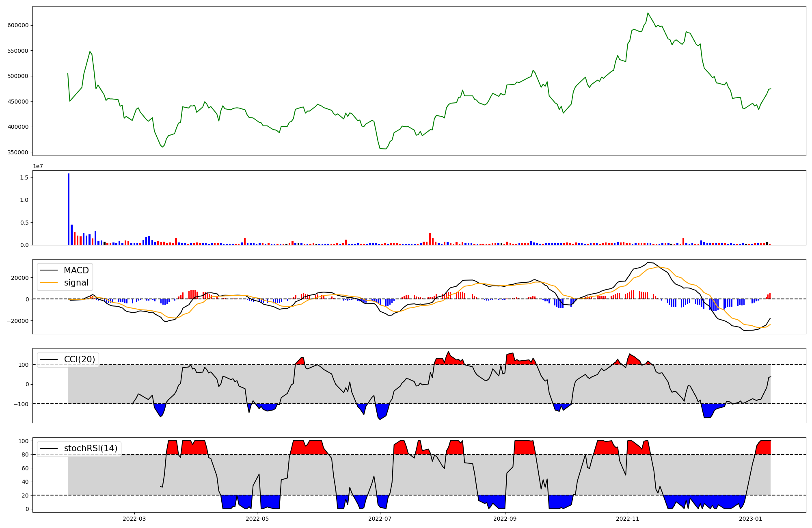This screenshot has height=528, width=812.
Task: Click the 20000 MACD axis tick label
Action: 20,278
